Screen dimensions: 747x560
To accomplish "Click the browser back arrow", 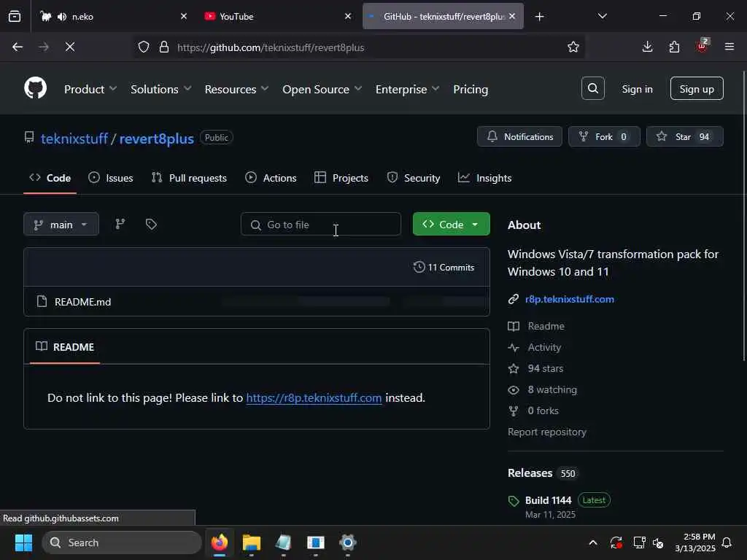I will pos(18,47).
